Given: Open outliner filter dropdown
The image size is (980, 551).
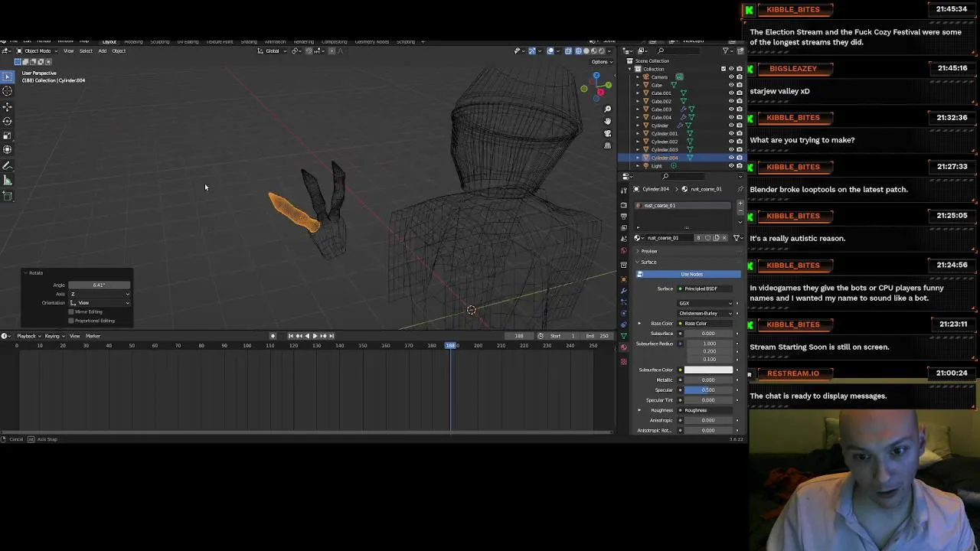Looking at the screenshot, I should (727, 51).
